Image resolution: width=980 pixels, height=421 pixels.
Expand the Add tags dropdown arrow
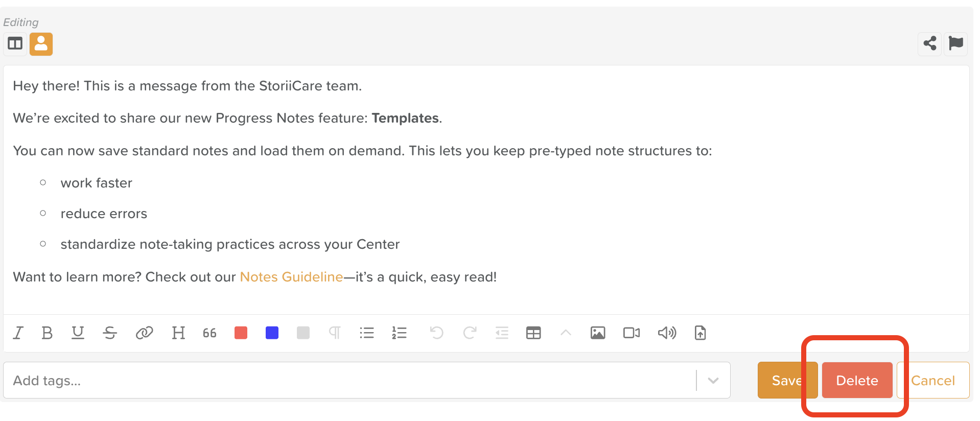coord(713,380)
